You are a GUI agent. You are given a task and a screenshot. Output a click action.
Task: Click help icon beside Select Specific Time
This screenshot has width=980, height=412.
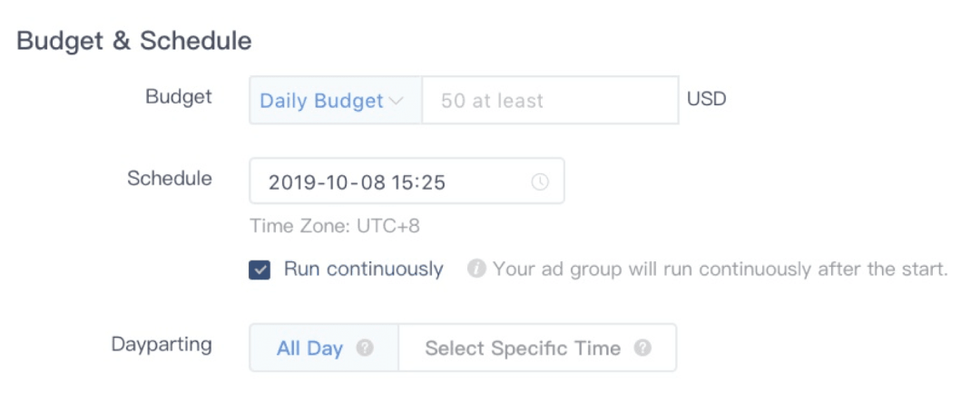(642, 348)
